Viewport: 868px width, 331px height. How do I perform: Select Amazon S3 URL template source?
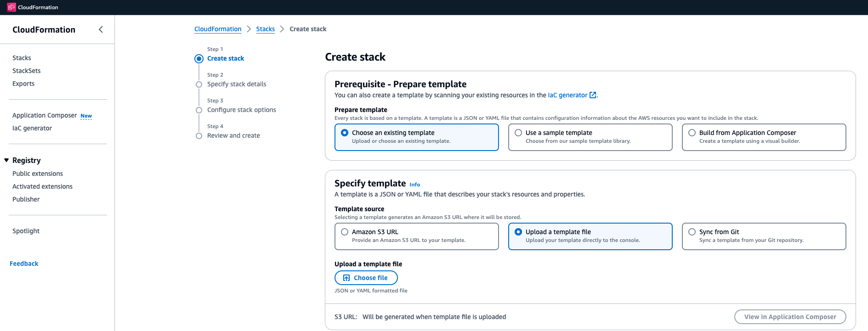tap(417, 236)
